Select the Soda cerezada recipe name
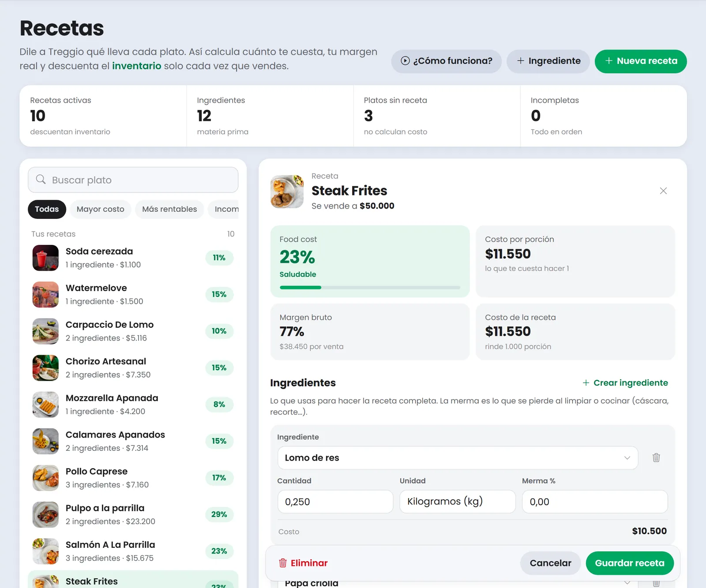This screenshot has height=588, width=706. (x=99, y=251)
